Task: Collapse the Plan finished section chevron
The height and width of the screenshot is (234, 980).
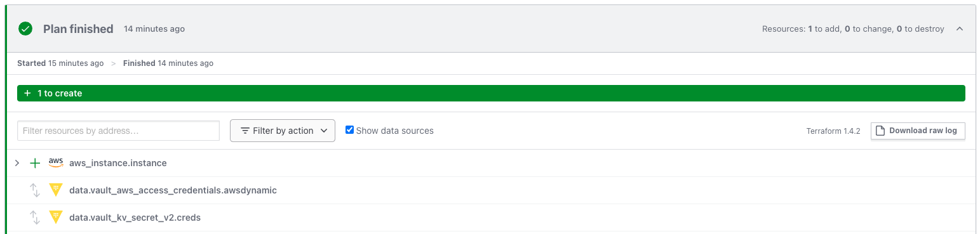Action: pyautogui.click(x=959, y=29)
